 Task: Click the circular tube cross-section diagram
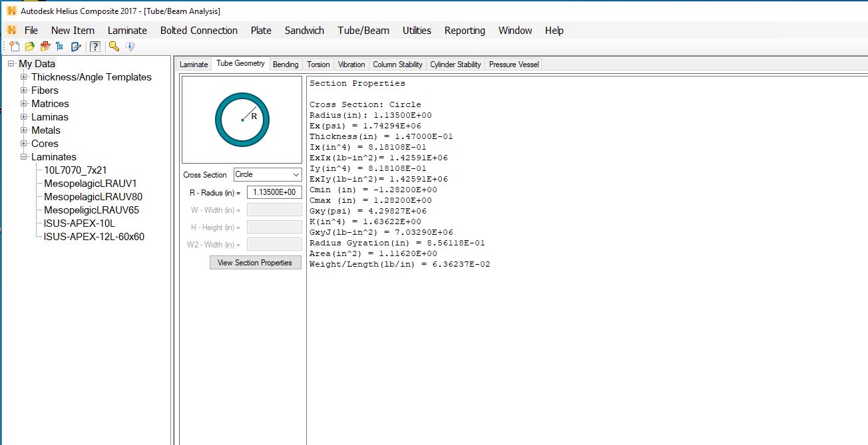(x=242, y=120)
